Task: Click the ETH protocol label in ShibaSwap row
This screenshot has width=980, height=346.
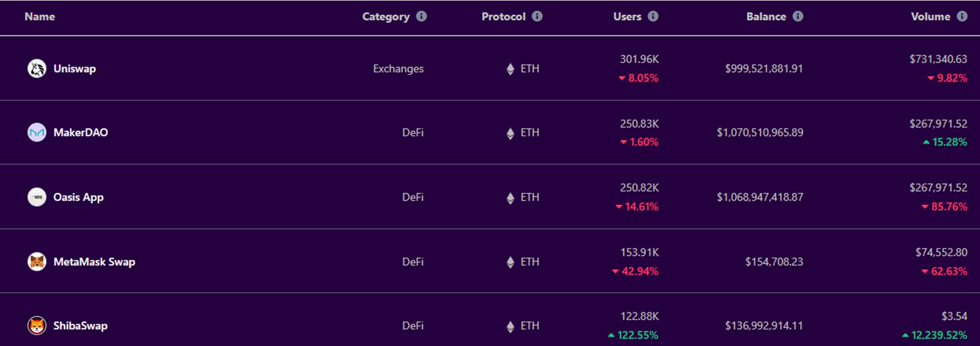Action: point(530,326)
